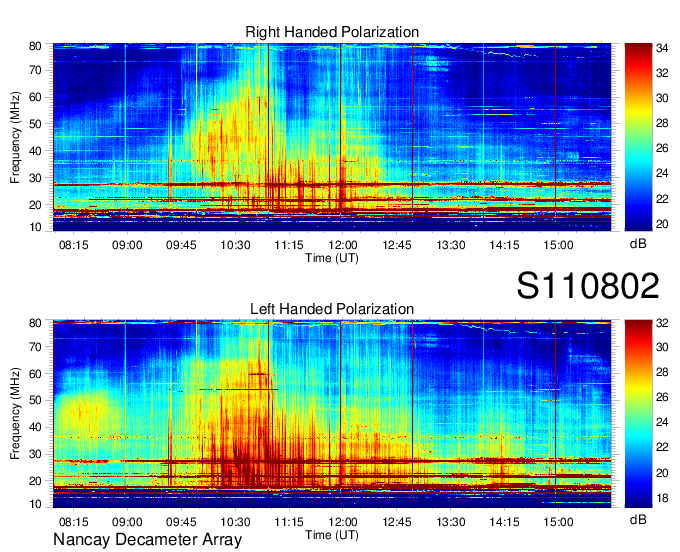Click the 34 value on the upper color bar
This screenshot has height=552, width=680.
pos(662,48)
